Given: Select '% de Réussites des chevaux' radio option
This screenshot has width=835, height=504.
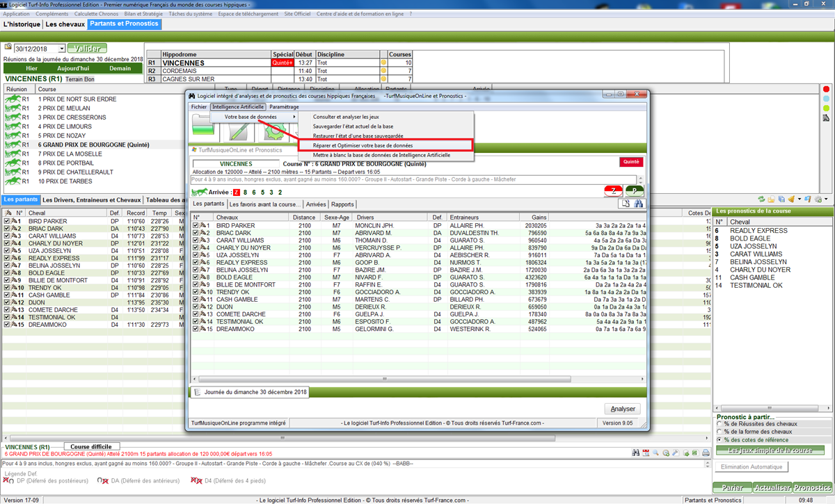Looking at the screenshot, I should click(x=719, y=423).
